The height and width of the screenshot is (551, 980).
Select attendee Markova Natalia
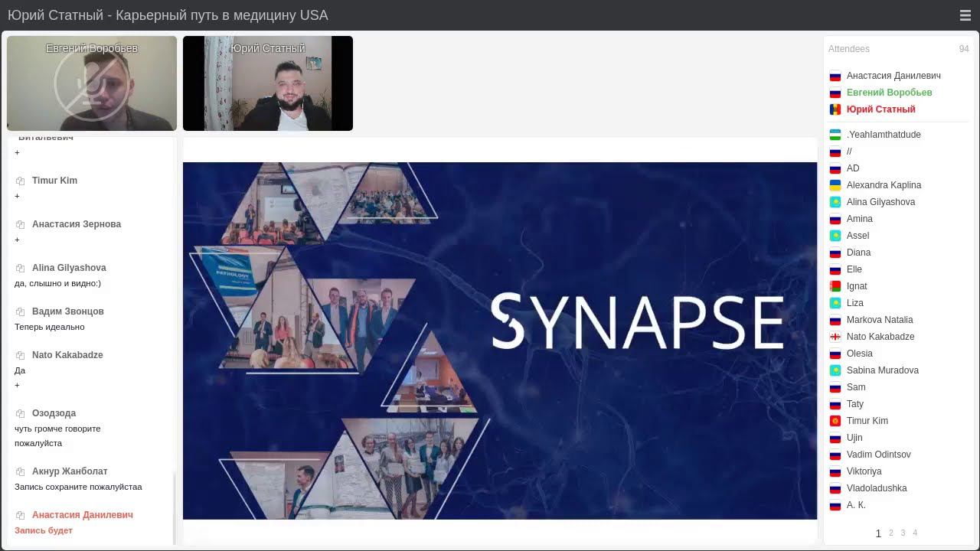(880, 320)
